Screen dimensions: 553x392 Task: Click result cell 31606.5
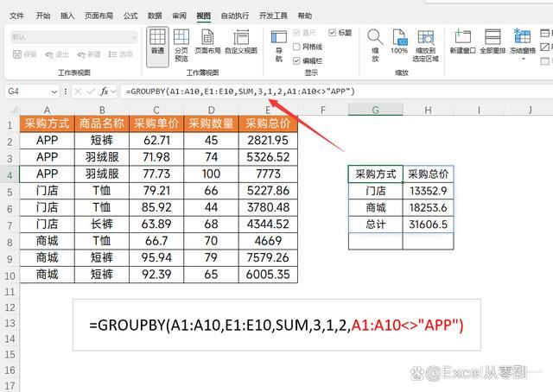(429, 224)
